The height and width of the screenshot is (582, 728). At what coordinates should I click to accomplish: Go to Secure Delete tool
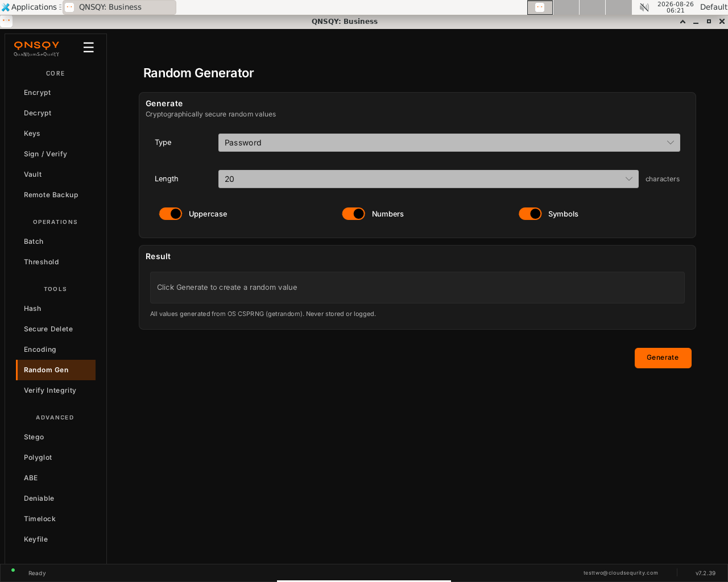point(56,329)
